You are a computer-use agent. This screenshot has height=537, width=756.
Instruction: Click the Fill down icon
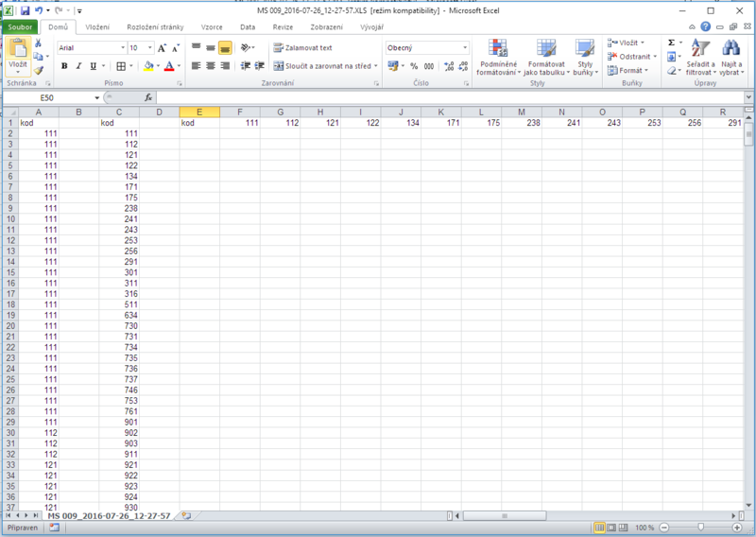(x=672, y=57)
